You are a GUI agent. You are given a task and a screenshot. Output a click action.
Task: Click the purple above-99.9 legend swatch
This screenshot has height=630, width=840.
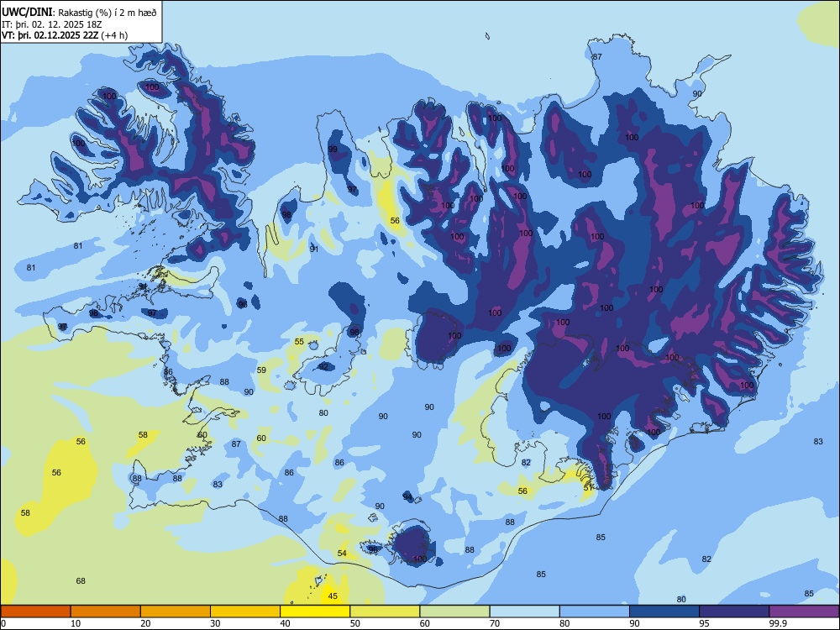pyautogui.click(x=804, y=612)
